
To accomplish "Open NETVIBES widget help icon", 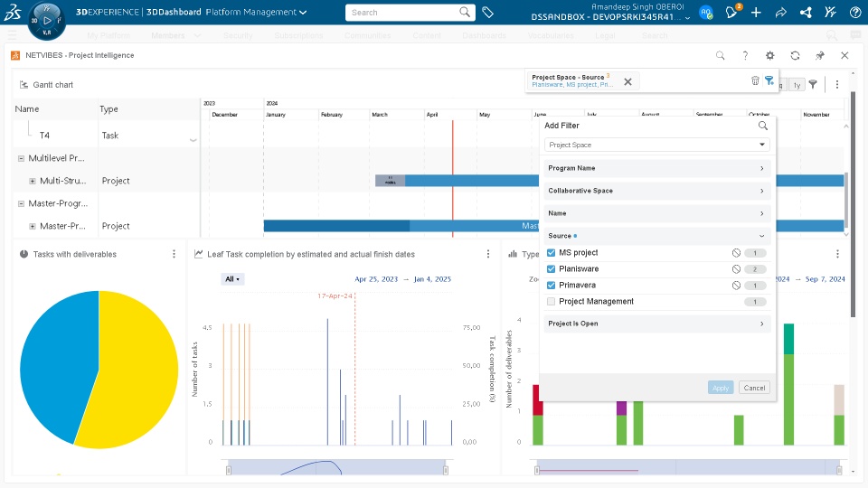I will click(745, 55).
